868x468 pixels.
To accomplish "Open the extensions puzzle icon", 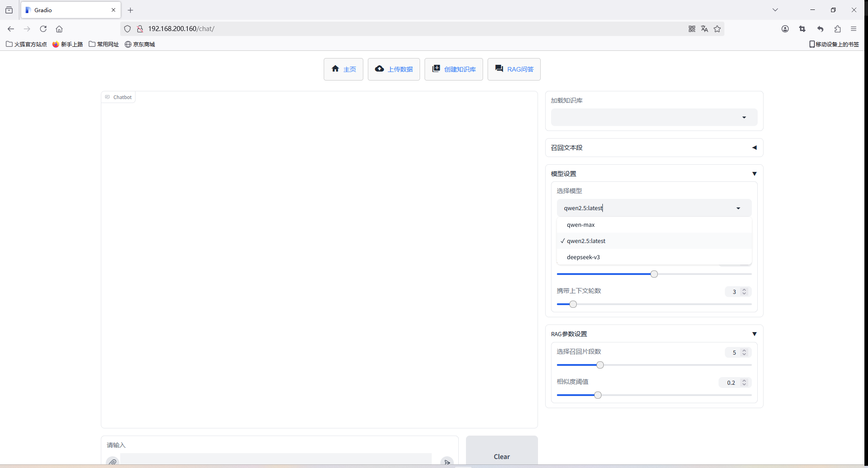I will tap(837, 29).
